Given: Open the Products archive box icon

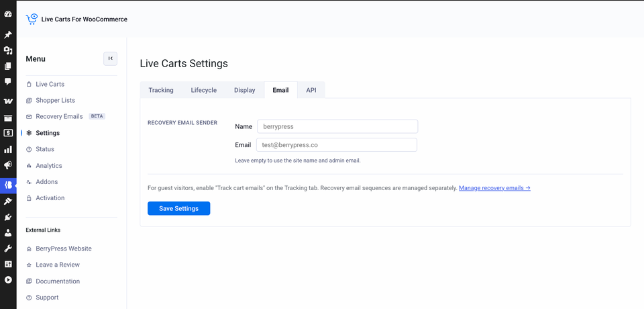Looking at the screenshot, I should (8, 118).
